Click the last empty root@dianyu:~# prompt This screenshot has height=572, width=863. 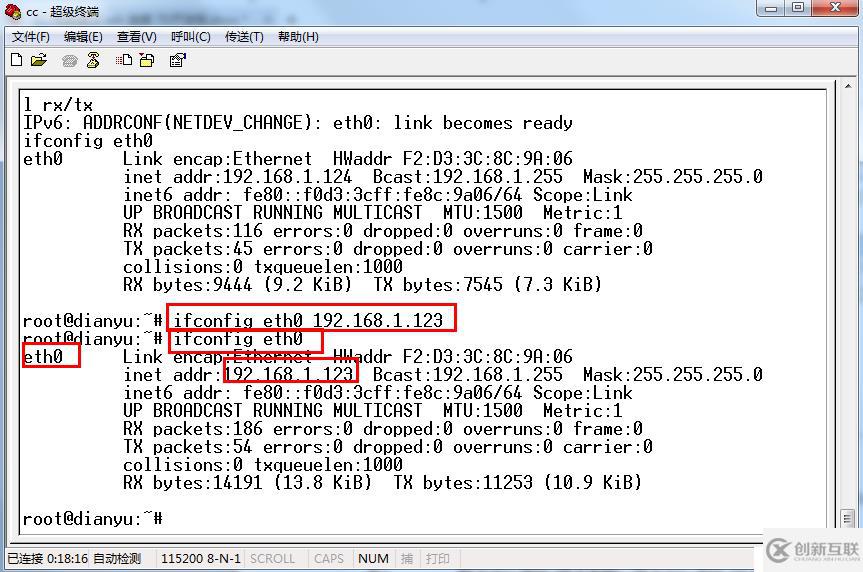click(92, 519)
